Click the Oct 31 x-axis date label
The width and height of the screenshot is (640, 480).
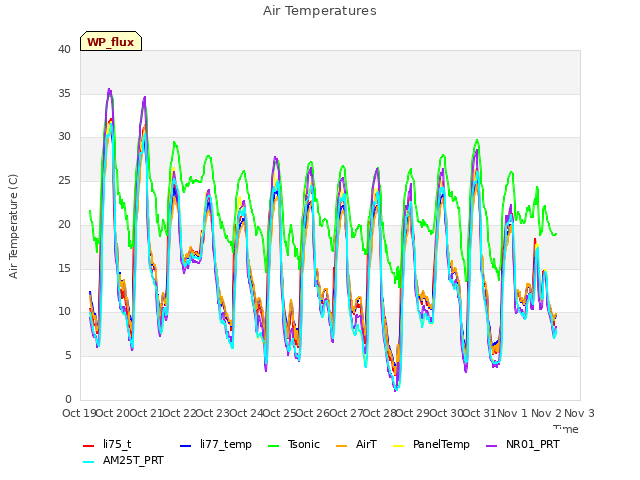click(479, 413)
